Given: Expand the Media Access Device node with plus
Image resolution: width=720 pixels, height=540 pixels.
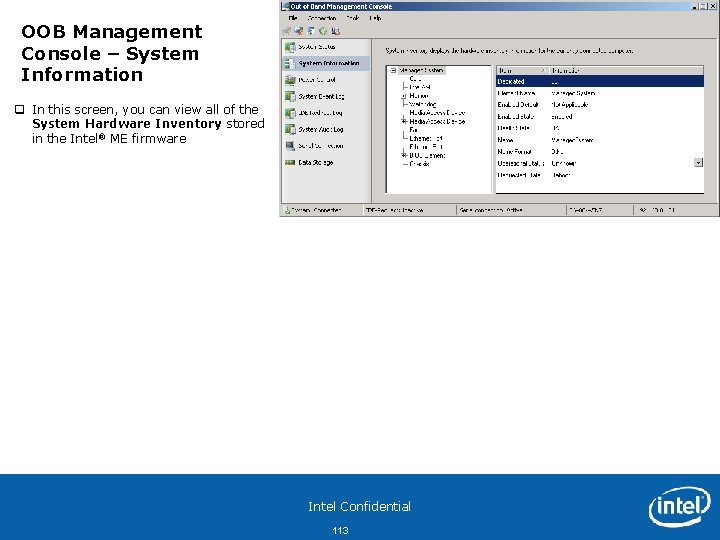Looking at the screenshot, I should pos(404,121).
